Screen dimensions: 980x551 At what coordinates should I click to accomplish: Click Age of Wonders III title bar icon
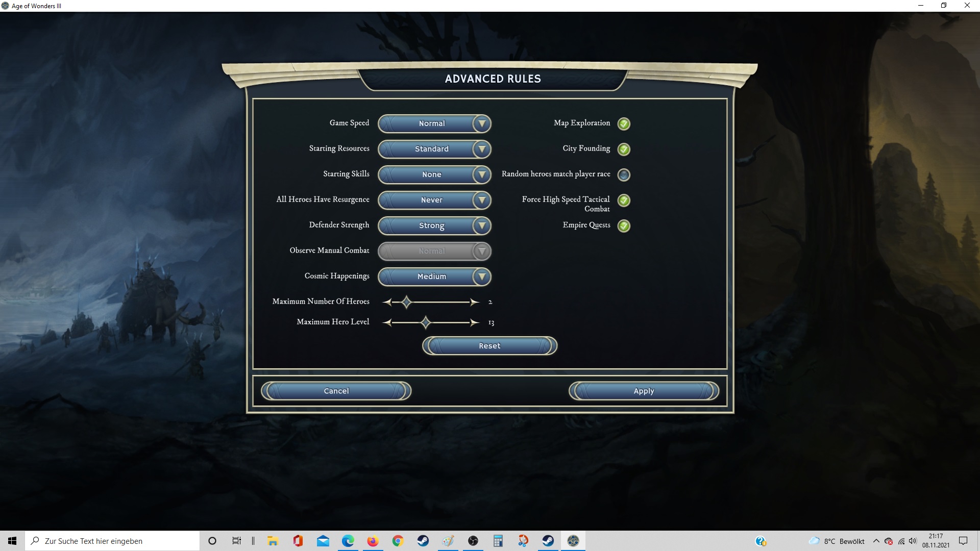click(x=5, y=6)
